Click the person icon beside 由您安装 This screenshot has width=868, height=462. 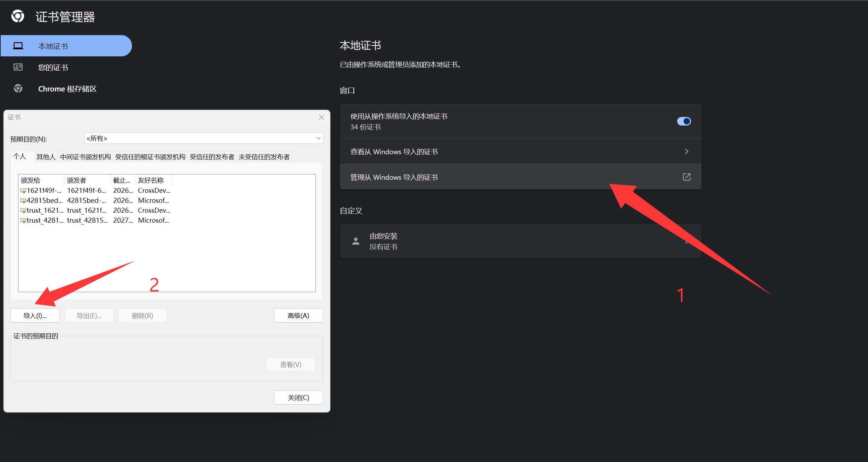point(356,241)
